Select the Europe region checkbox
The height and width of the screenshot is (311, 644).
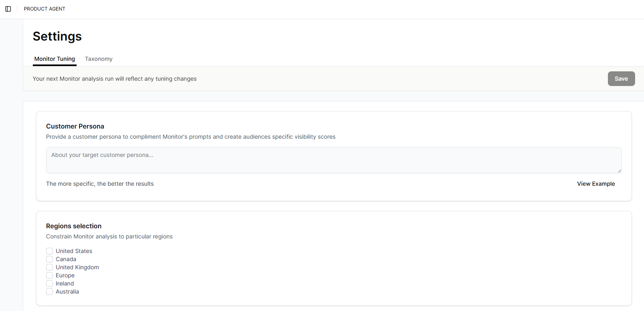tap(49, 275)
